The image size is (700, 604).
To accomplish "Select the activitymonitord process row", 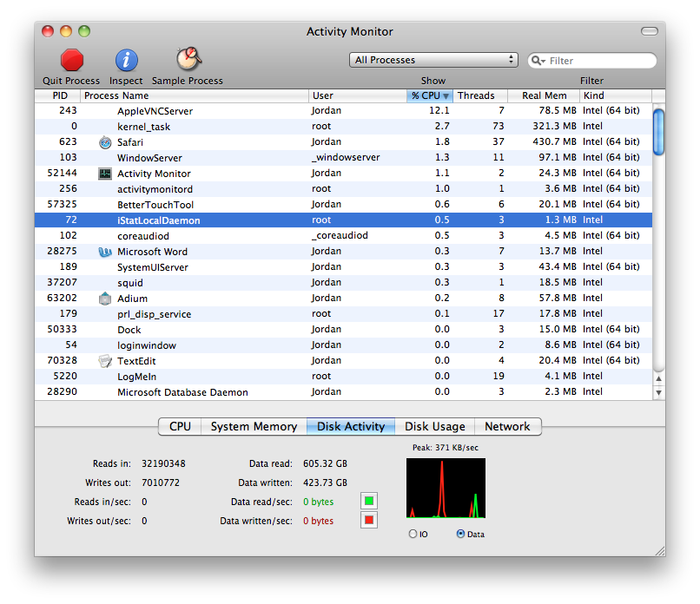I will point(343,188).
